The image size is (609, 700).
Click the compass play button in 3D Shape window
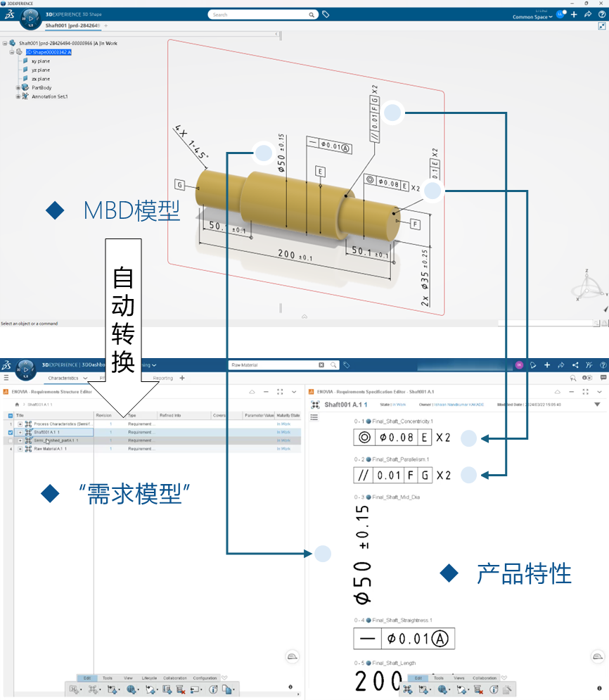point(30,19)
